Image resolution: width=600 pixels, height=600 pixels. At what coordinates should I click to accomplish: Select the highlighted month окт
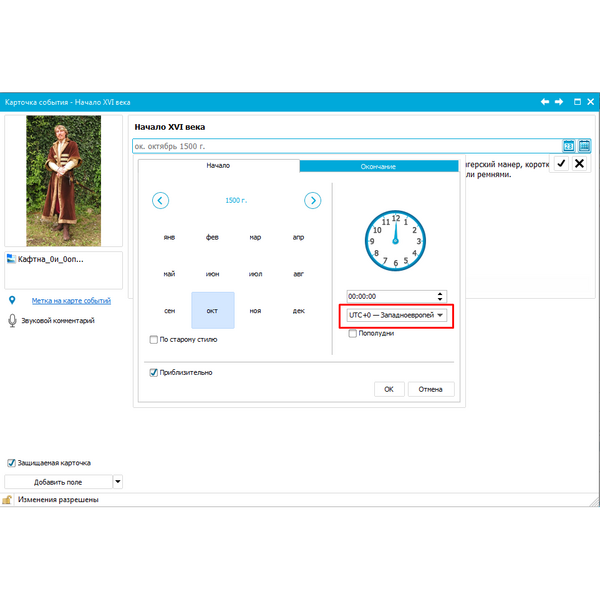(x=213, y=310)
